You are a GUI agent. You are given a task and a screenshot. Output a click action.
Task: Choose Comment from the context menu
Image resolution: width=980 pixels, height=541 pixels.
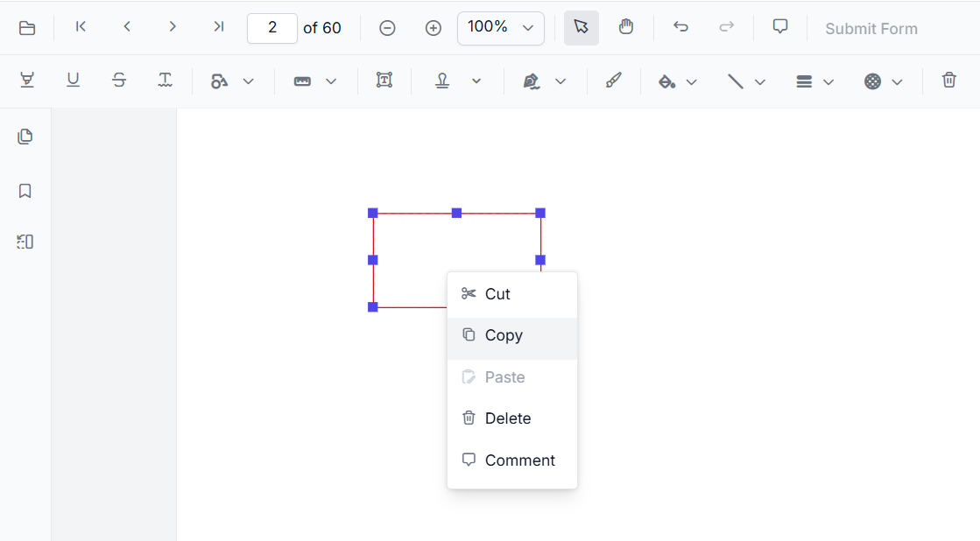click(519, 460)
